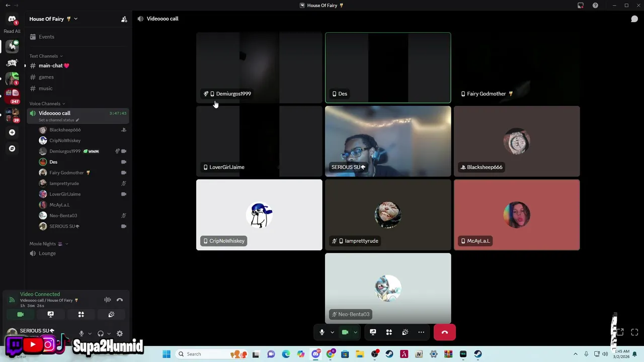The height and width of the screenshot is (362, 644).
Task: Disconnect with the red hang-up button
Action: pos(445,332)
